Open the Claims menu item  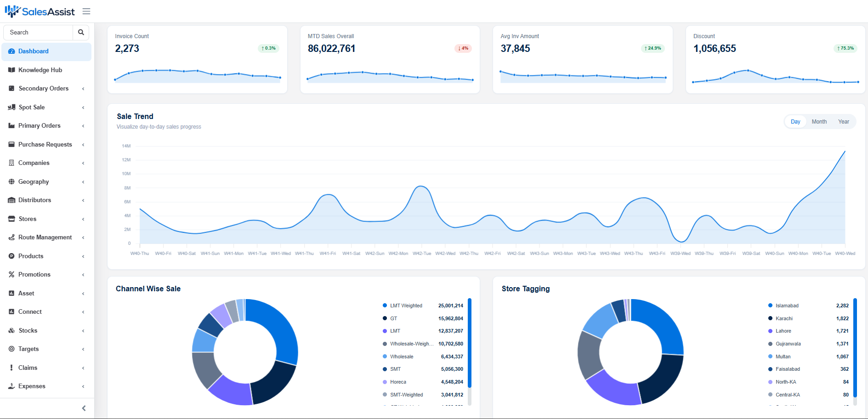pyautogui.click(x=46, y=368)
